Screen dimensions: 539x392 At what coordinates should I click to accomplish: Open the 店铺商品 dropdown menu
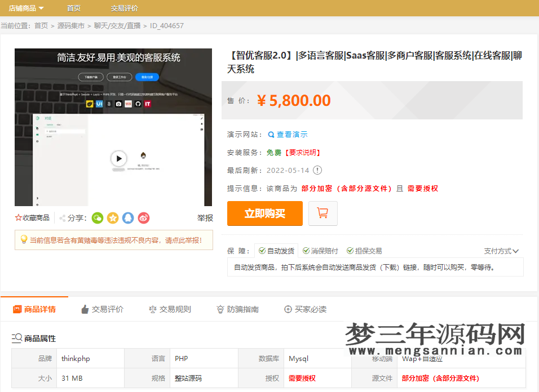click(26, 8)
